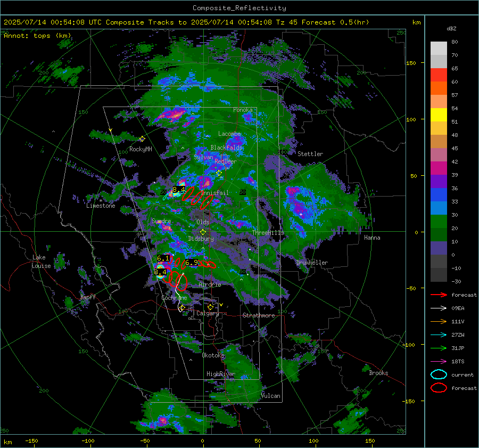Click the yellow diamond marker under Olds
Viewport: 479px width, 448px height.
coord(203,232)
